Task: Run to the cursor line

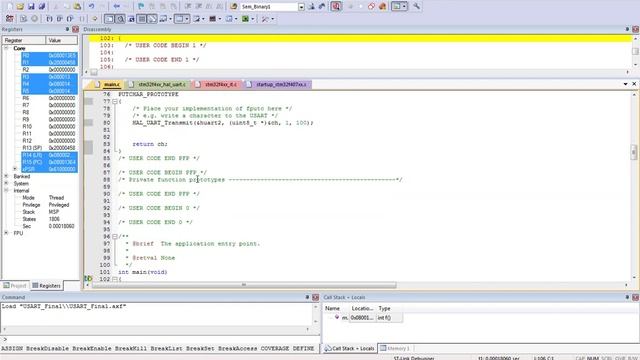Action: point(83,19)
